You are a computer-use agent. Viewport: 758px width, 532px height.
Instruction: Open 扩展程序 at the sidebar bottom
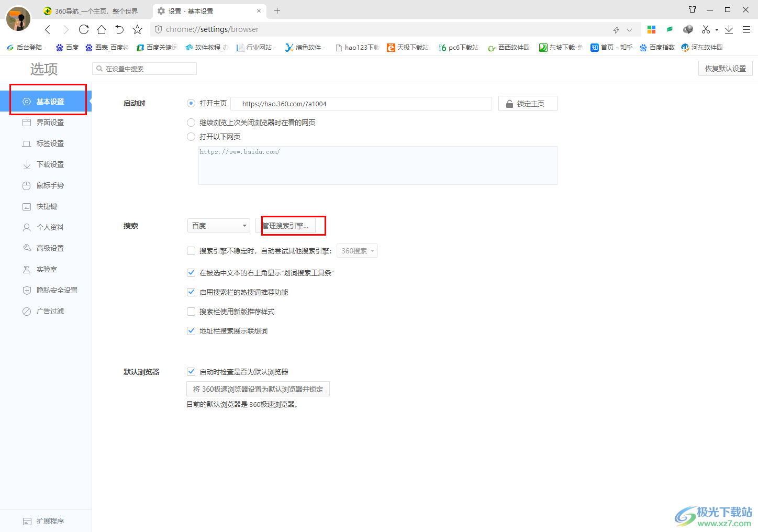[x=46, y=521]
